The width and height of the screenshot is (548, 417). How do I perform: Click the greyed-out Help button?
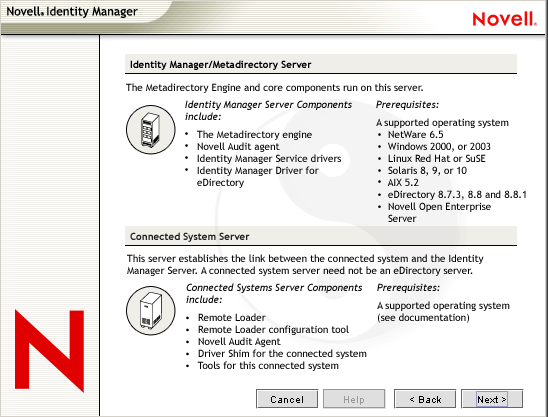pos(354,399)
